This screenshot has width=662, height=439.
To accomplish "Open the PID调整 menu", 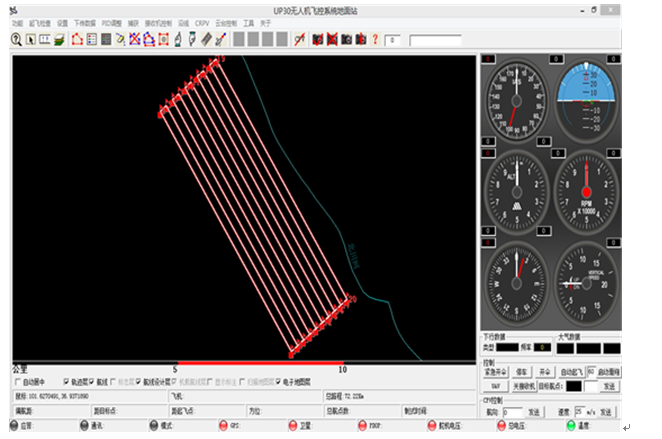I will (x=112, y=23).
